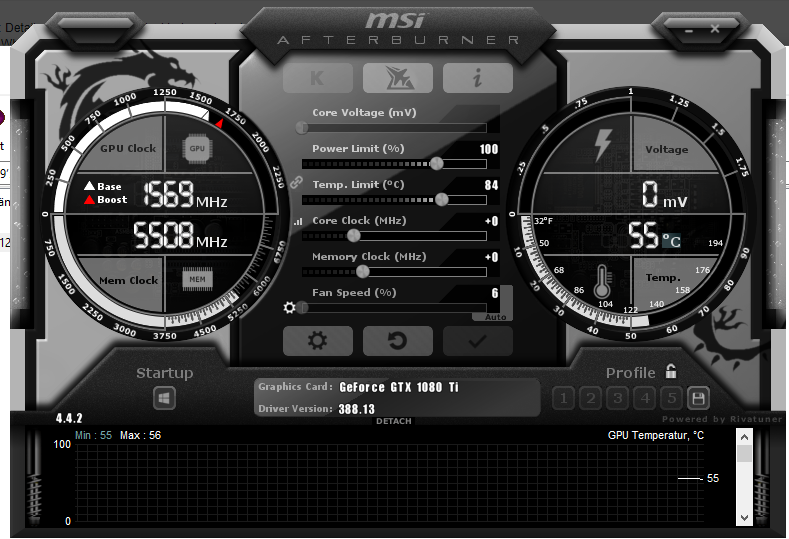Image resolution: width=789 pixels, height=539 pixels.
Task: Toggle the profile lock icon
Action: pos(671,371)
